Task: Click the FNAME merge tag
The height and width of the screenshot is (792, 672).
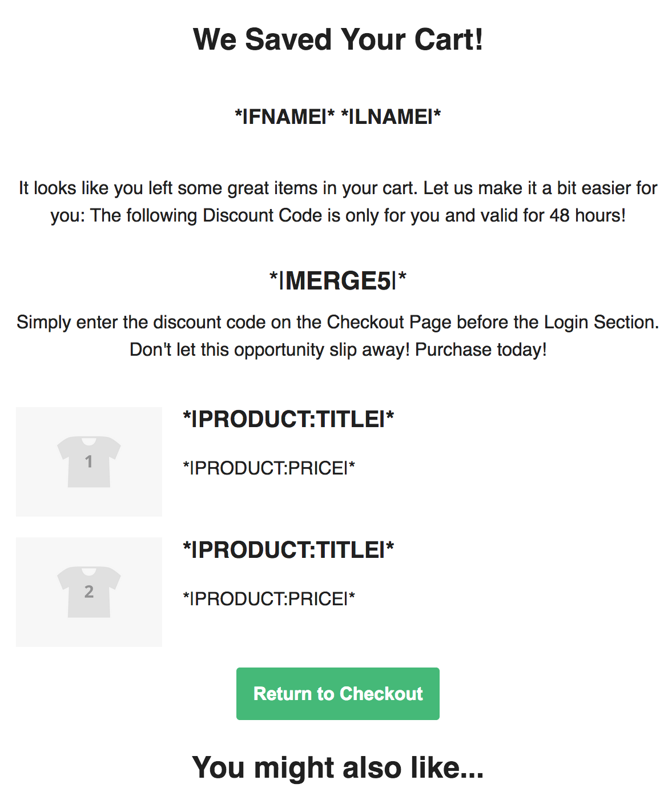Action: pos(285,116)
